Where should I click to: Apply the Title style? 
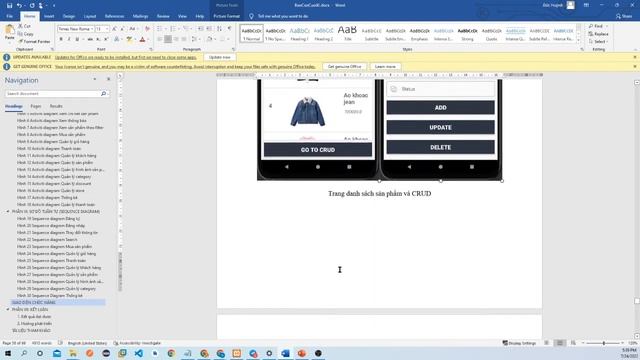click(x=347, y=33)
